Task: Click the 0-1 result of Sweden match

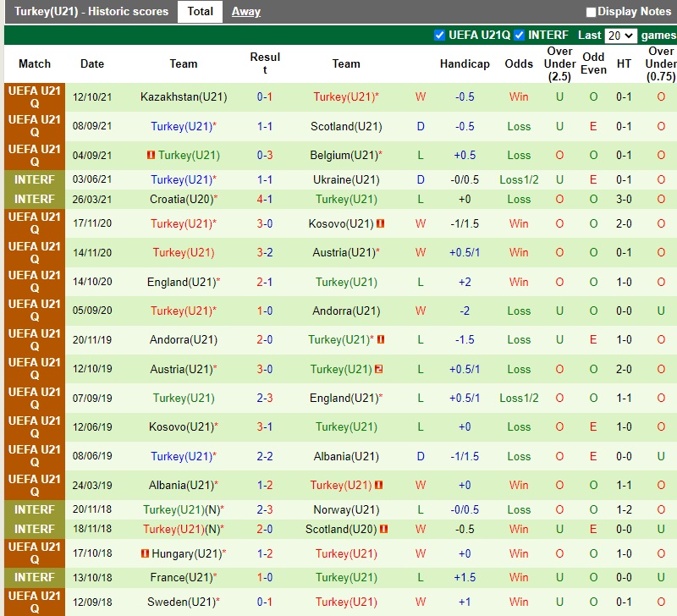Action: click(264, 602)
